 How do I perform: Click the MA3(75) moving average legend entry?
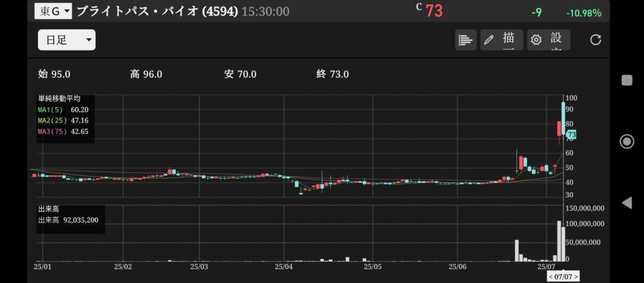click(x=64, y=132)
